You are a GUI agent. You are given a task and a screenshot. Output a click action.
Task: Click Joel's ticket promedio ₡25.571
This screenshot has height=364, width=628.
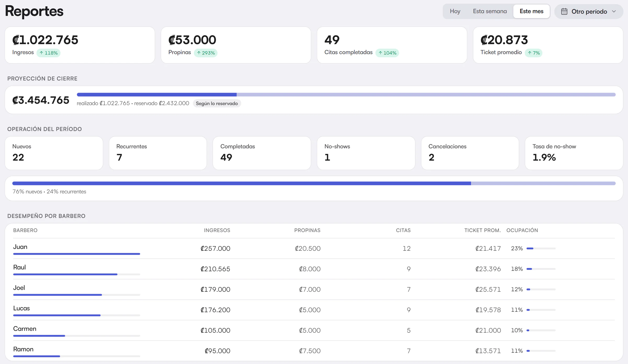pos(488,289)
